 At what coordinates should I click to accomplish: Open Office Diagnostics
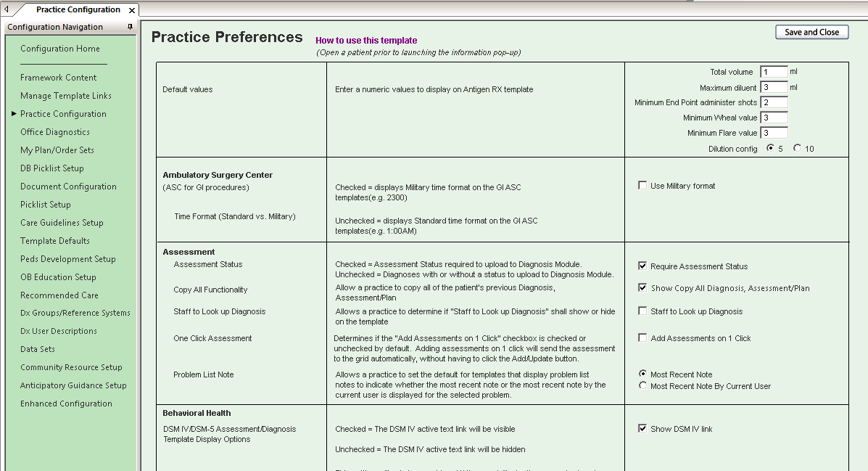click(x=55, y=132)
